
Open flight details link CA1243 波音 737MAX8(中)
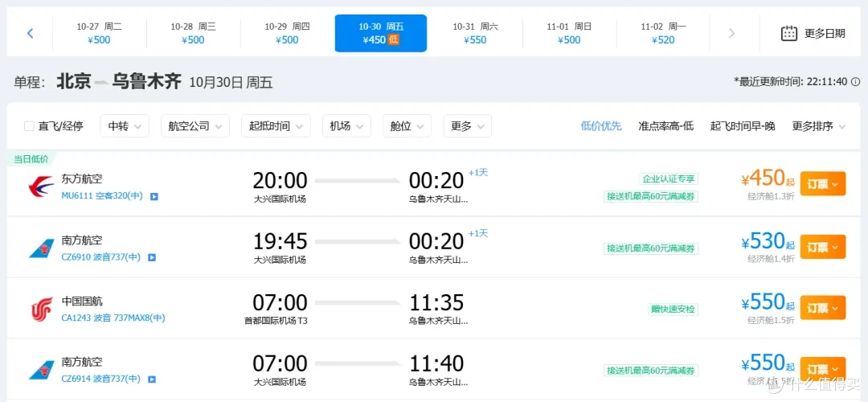tap(113, 318)
